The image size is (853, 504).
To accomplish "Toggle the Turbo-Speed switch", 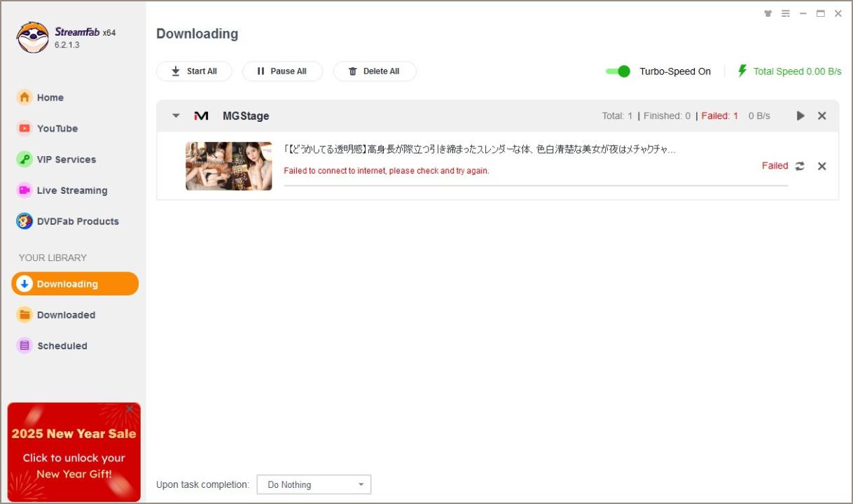I will click(618, 71).
